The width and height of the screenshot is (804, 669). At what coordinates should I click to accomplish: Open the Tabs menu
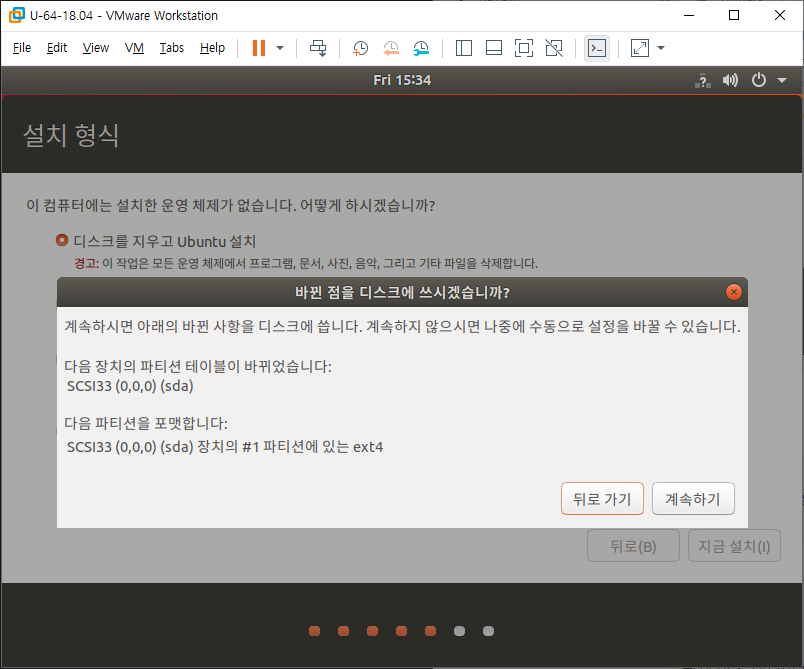click(171, 48)
